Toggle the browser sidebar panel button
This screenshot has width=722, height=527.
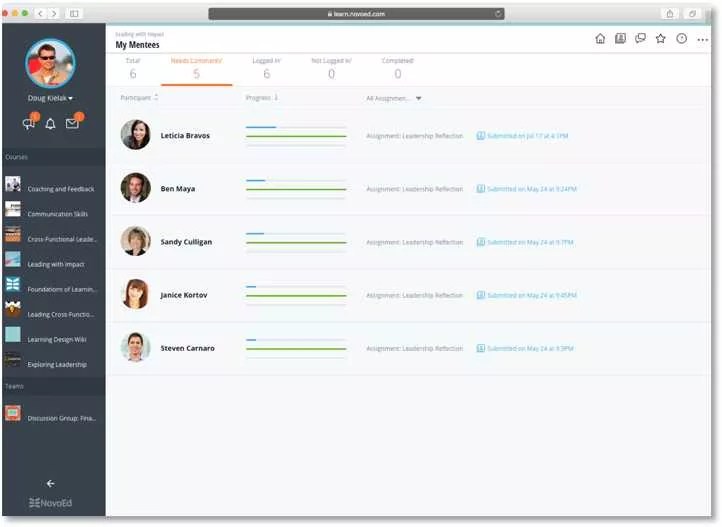[x=74, y=13]
